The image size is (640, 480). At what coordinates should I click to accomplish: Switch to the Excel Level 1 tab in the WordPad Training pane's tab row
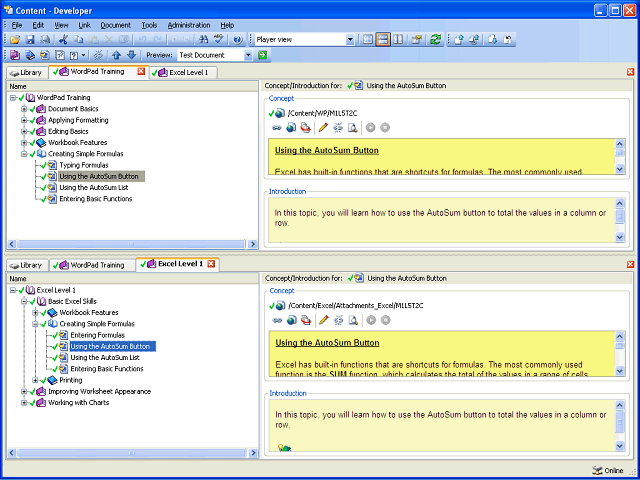(183, 73)
